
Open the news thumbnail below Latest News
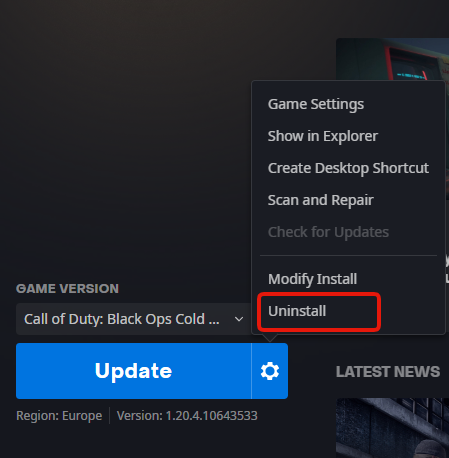(x=392, y=428)
